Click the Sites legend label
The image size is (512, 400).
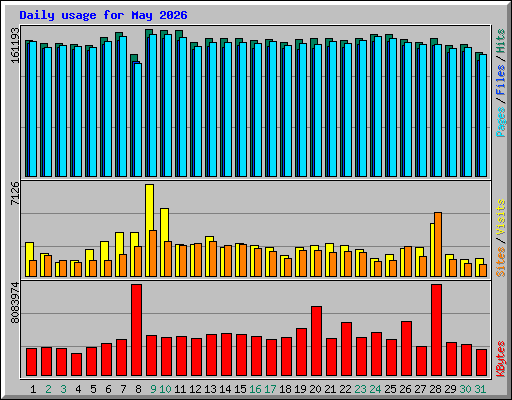click(501, 262)
